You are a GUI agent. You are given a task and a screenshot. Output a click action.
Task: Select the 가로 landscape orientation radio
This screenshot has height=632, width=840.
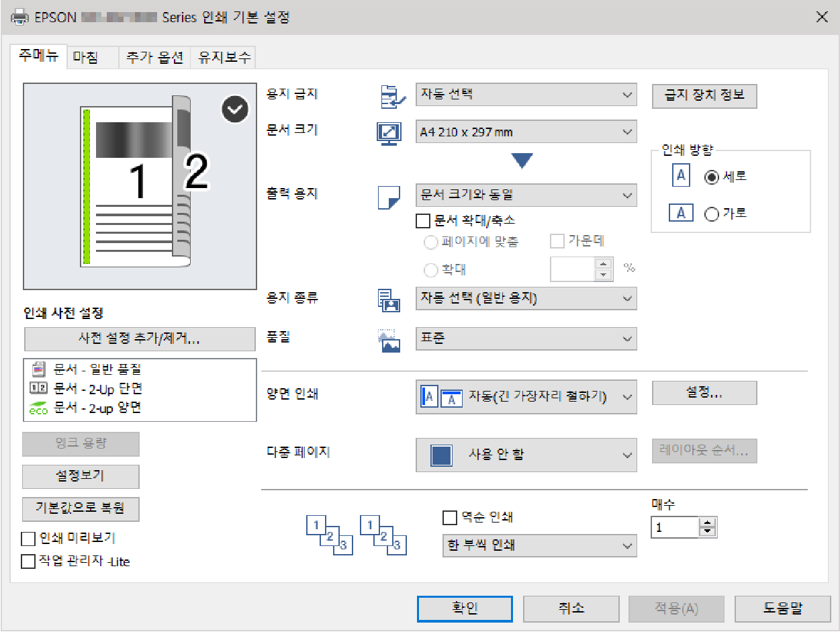(712, 214)
